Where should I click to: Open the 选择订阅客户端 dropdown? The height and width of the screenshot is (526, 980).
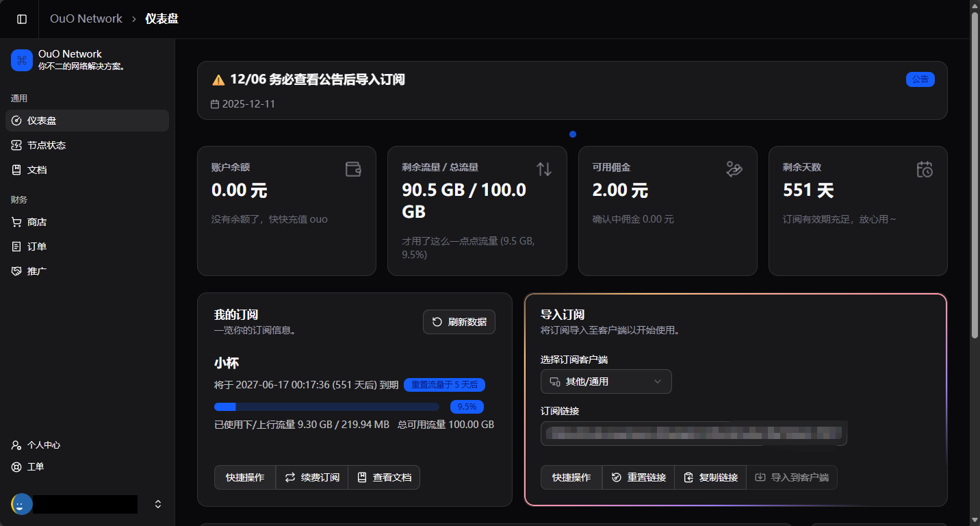point(606,381)
